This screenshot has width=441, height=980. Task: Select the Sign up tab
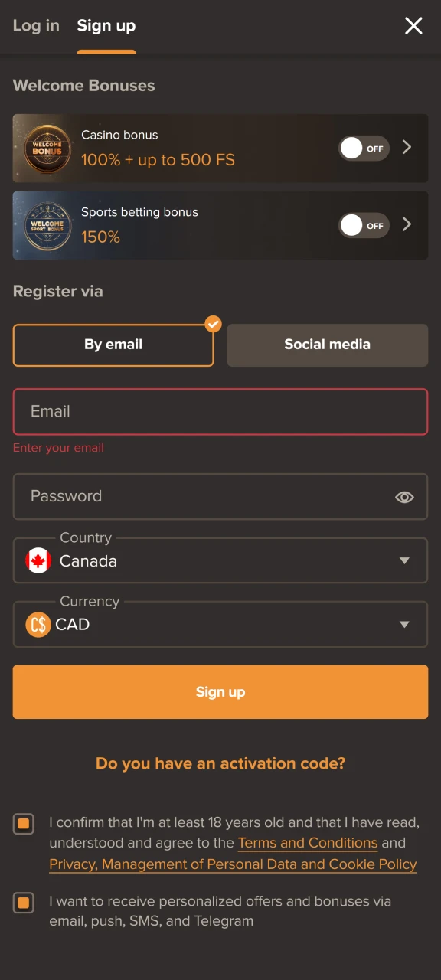click(x=106, y=25)
